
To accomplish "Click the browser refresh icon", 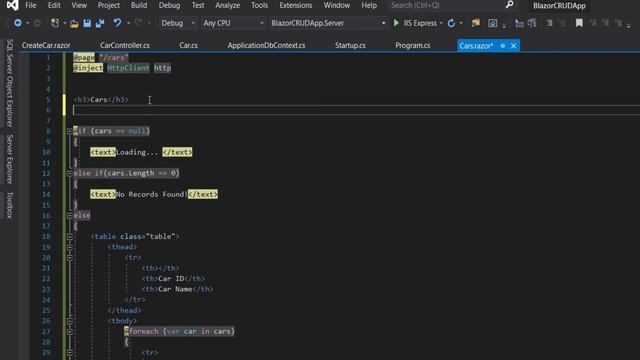I will coord(451,23).
